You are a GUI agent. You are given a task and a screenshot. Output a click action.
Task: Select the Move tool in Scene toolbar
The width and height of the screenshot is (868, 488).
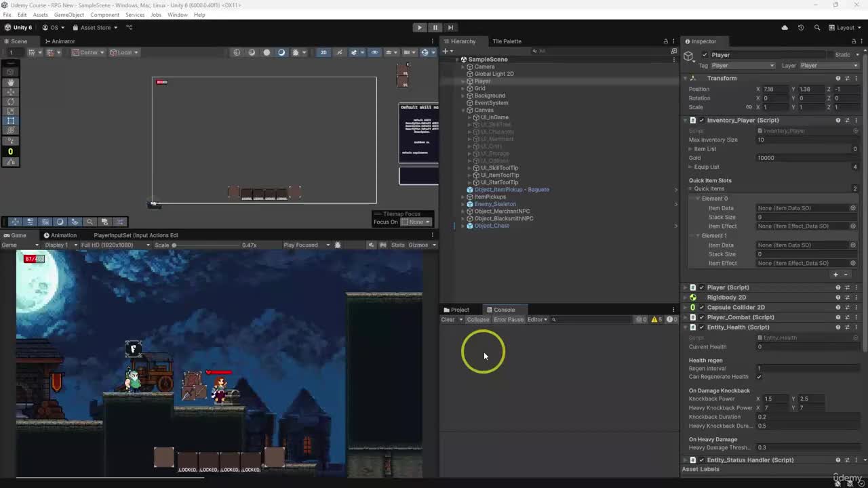tap(10, 91)
